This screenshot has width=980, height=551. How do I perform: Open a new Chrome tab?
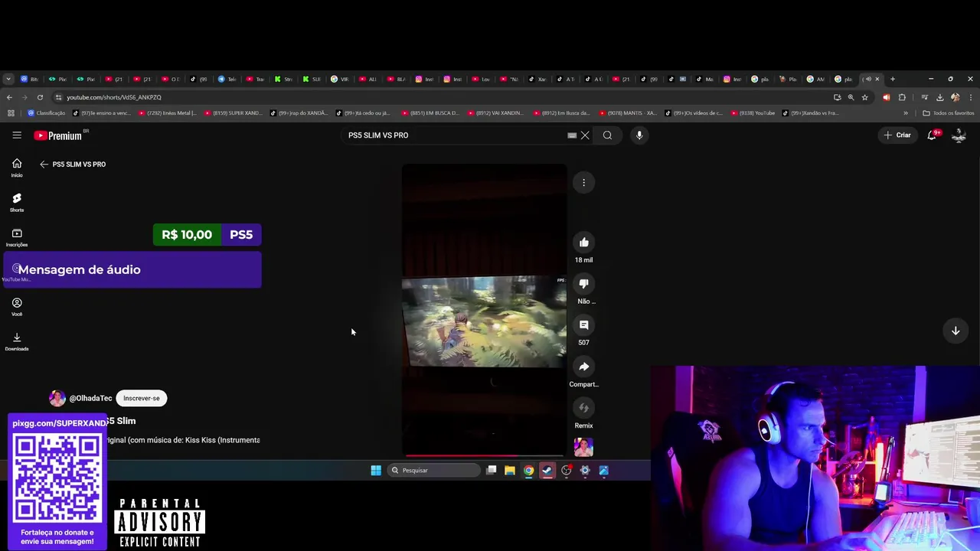[892, 79]
